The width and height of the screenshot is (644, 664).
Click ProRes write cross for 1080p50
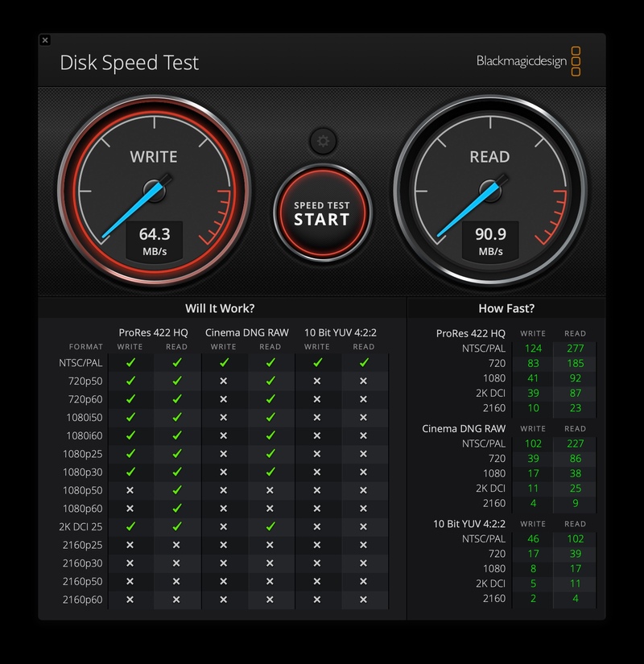pos(130,490)
